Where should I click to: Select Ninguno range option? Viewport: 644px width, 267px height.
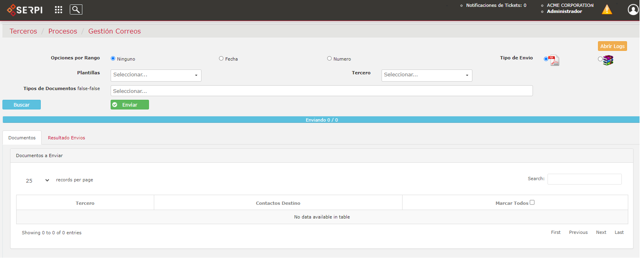pyautogui.click(x=113, y=59)
